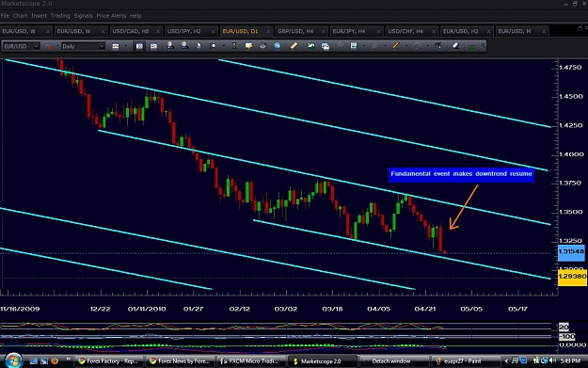Open the Help menu
Viewport: 588px width, 368px height.
pos(135,16)
